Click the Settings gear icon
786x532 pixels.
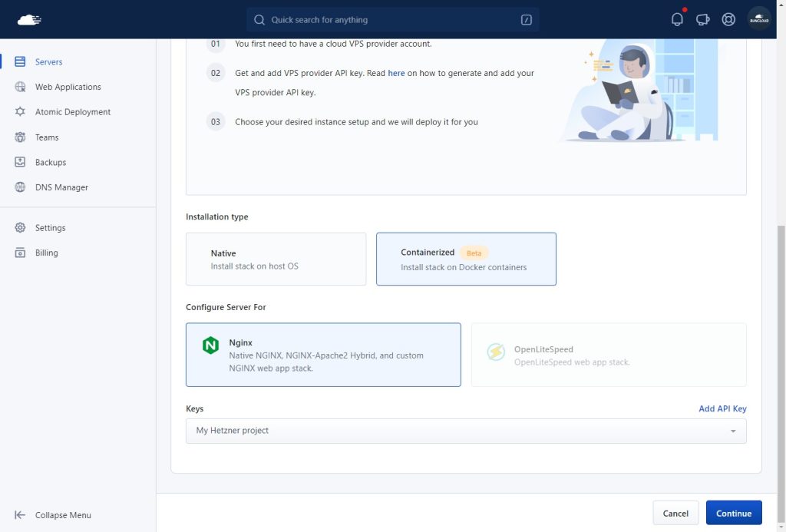pos(20,228)
